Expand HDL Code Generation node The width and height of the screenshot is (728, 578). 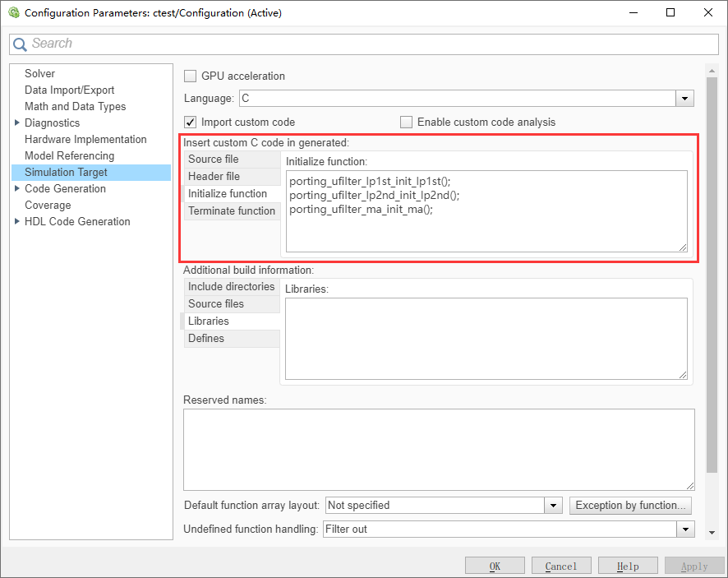[x=17, y=221]
